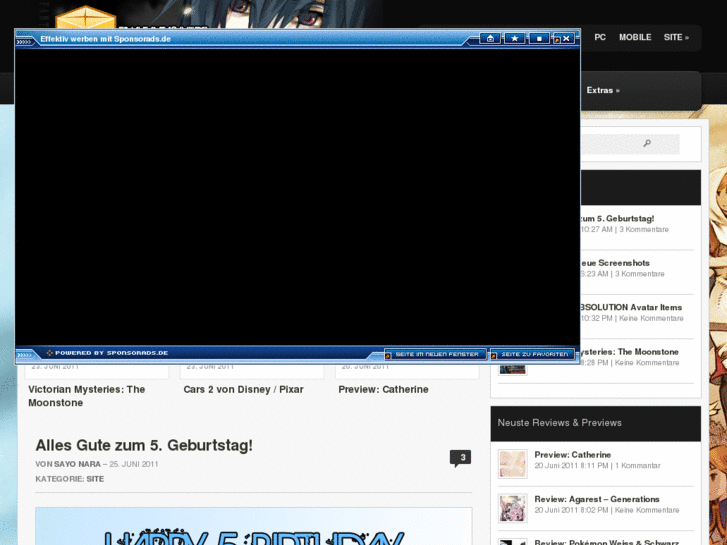
Task: Open the sidebar 'ysteries: The Moonstone' entry
Action: tap(629, 352)
